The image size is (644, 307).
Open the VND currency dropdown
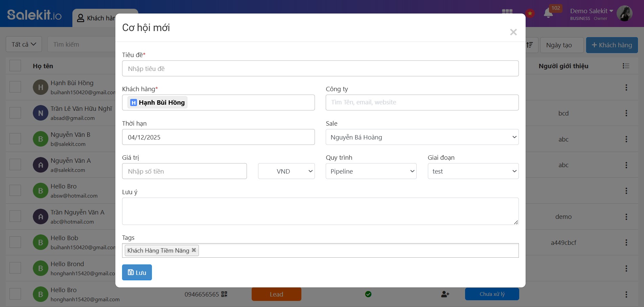[x=286, y=171]
